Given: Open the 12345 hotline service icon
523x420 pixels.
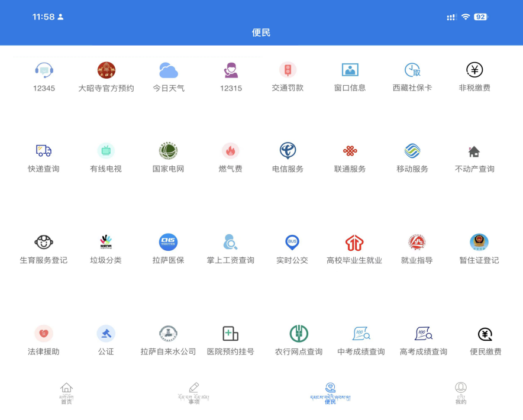Looking at the screenshot, I should 44,70.
